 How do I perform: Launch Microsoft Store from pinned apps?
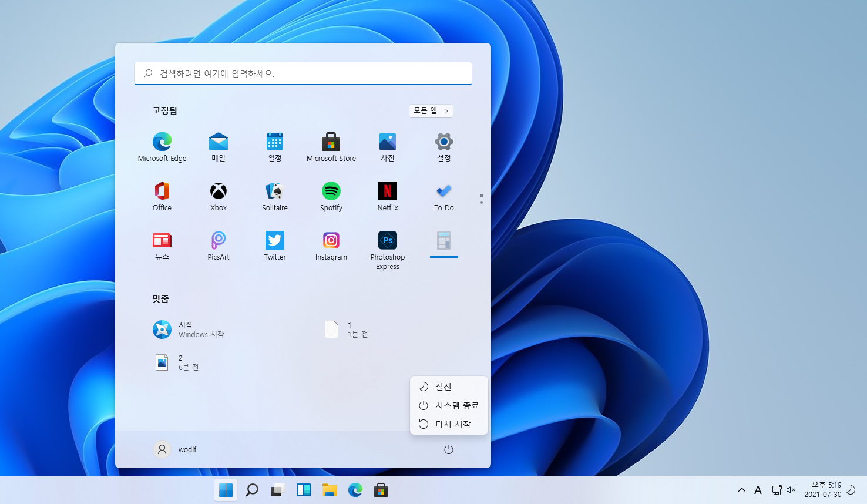[331, 147]
